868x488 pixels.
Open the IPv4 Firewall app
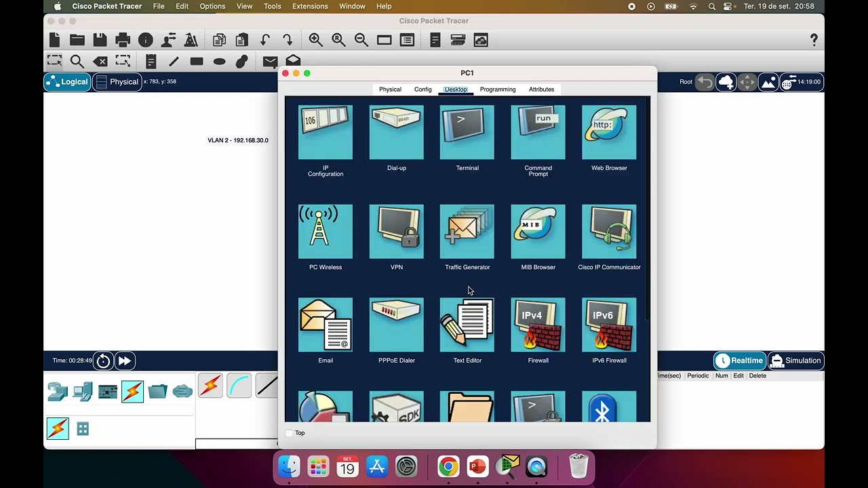click(x=538, y=325)
